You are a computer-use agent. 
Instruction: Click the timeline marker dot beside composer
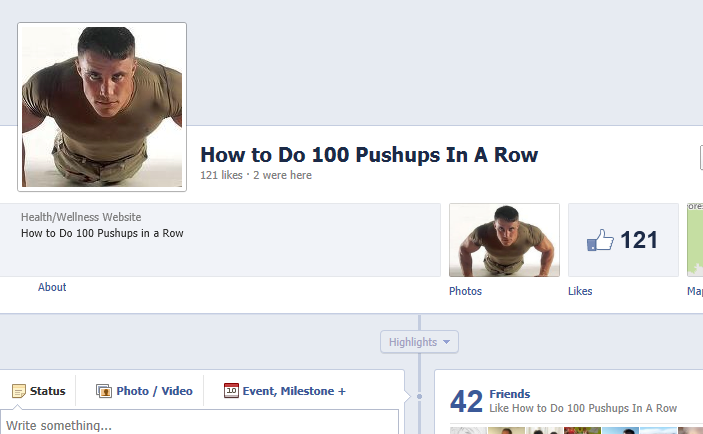[x=419, y=396]
